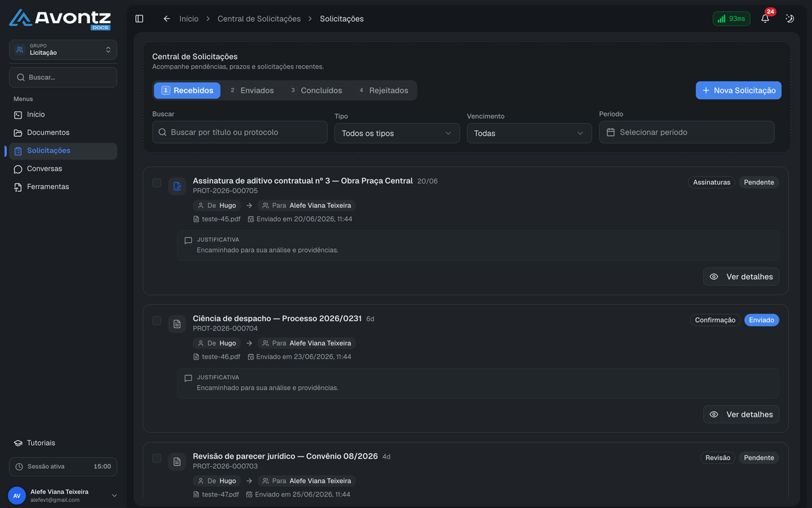Screen dimensions: 812x508
Task: Click the sidebar Buscar search field
Action: 63,77
